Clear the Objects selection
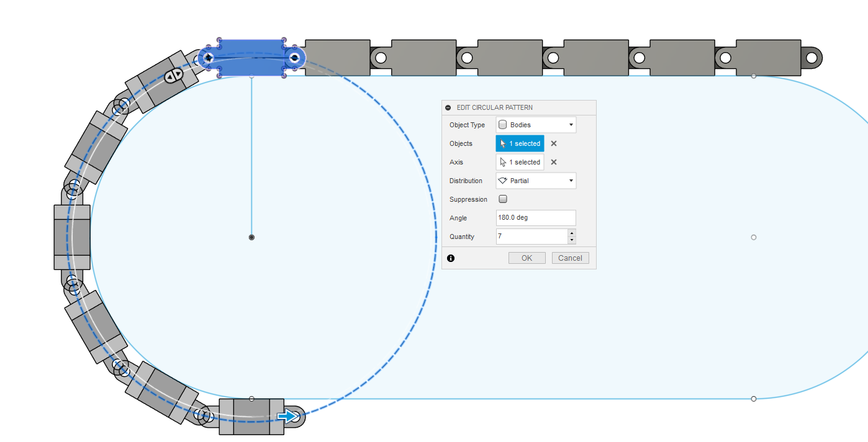The image size is (868, 442). (554, 143)
